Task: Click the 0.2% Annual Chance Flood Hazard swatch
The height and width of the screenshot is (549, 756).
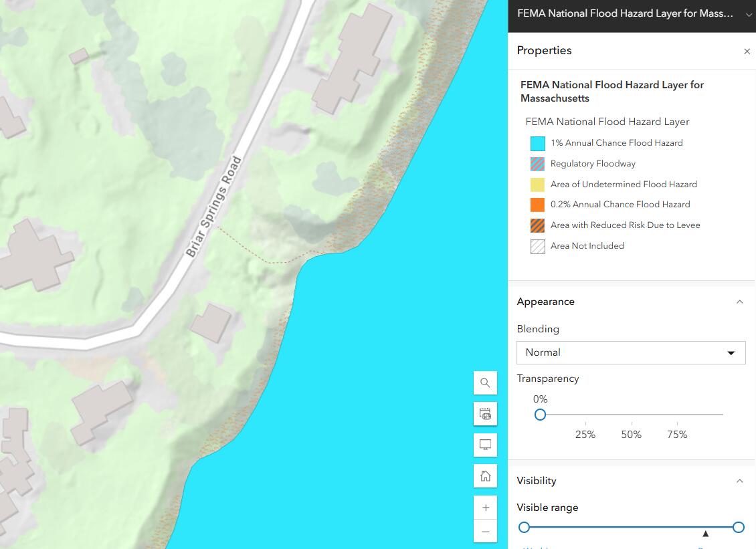Action: pos(538,205)
